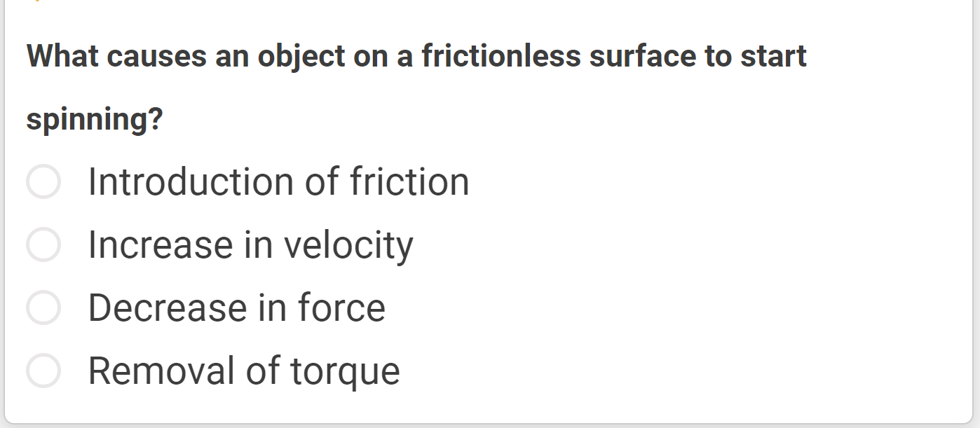Select the "Introduction of friction" radio button
The width and height of the screenshot is (980, 428).
pos(42,181)
